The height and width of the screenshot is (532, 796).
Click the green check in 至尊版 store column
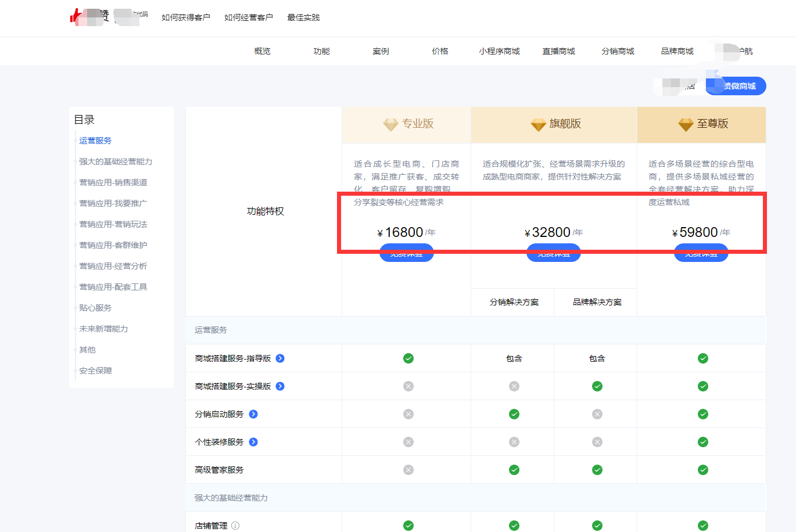point(703,358)
